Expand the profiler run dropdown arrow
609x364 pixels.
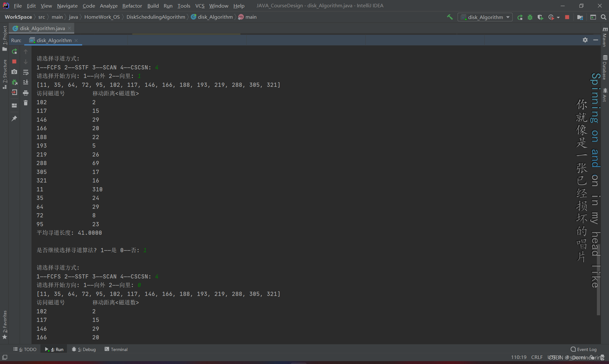click(558, 17)
